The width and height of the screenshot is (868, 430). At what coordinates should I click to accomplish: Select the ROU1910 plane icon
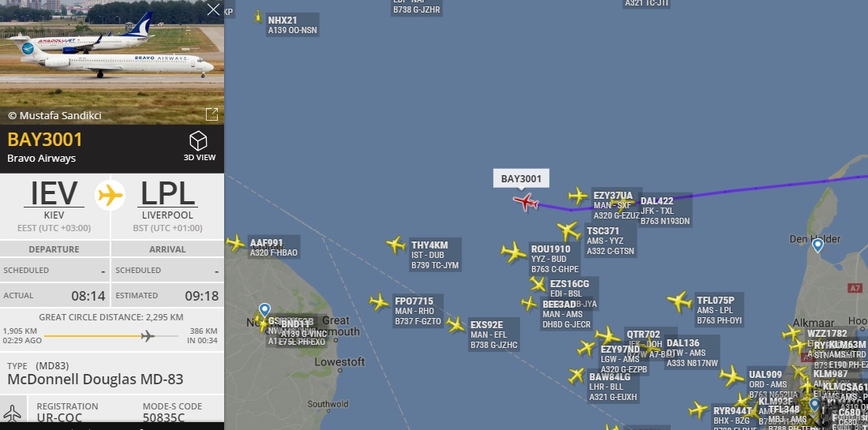[513, 252]
